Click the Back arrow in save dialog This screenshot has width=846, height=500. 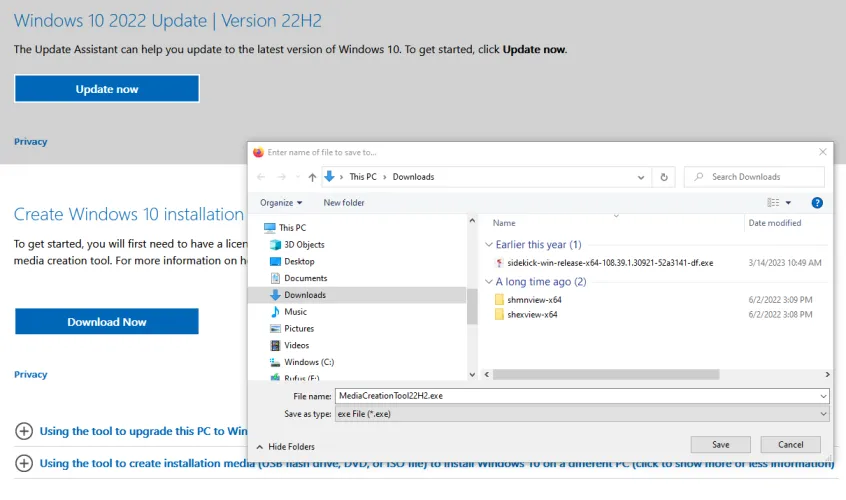tap(262, 177)
